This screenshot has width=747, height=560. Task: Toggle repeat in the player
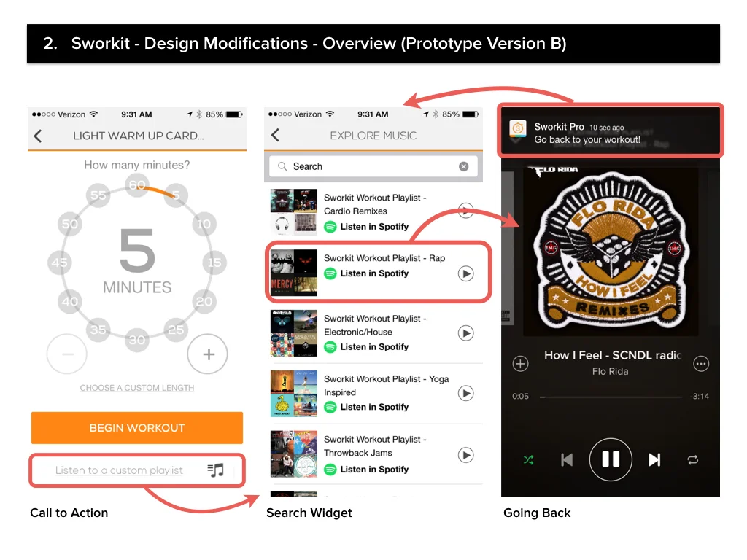click(693, 460)
